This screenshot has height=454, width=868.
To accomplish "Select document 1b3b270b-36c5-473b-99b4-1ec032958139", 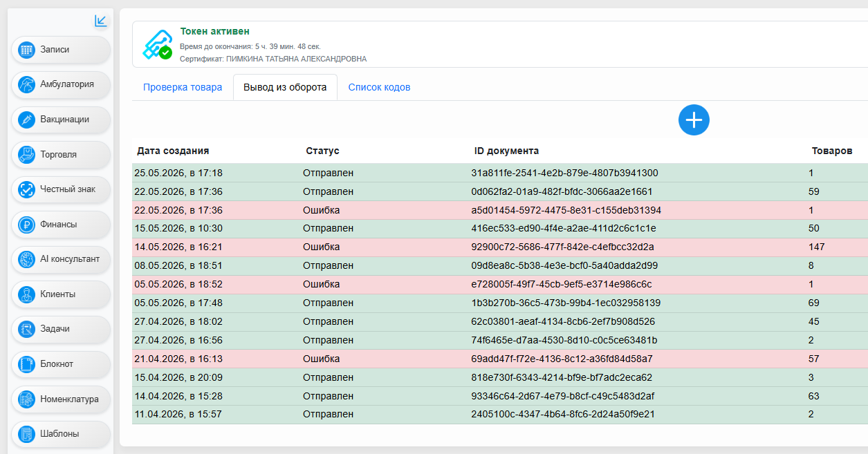I will [x=566, y=303].
